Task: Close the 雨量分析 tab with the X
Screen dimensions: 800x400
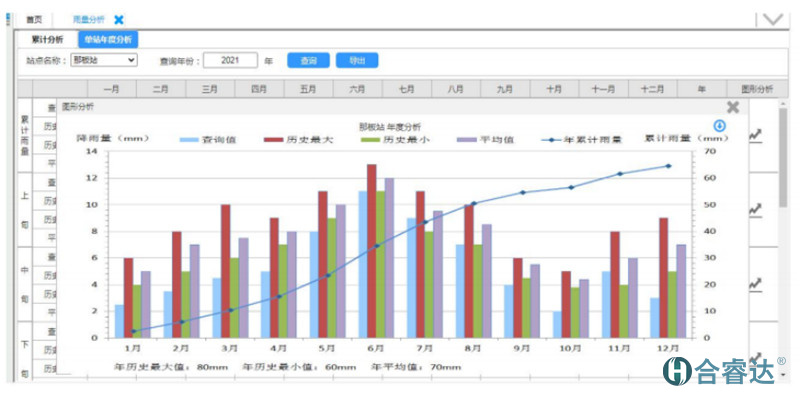Action: [x=119, y=19]
